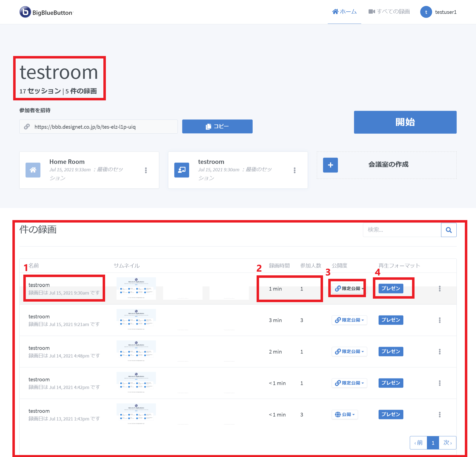476x457 pixels.
Task: Open testroom card options kebab menu
Action: (x=295, y=170)
